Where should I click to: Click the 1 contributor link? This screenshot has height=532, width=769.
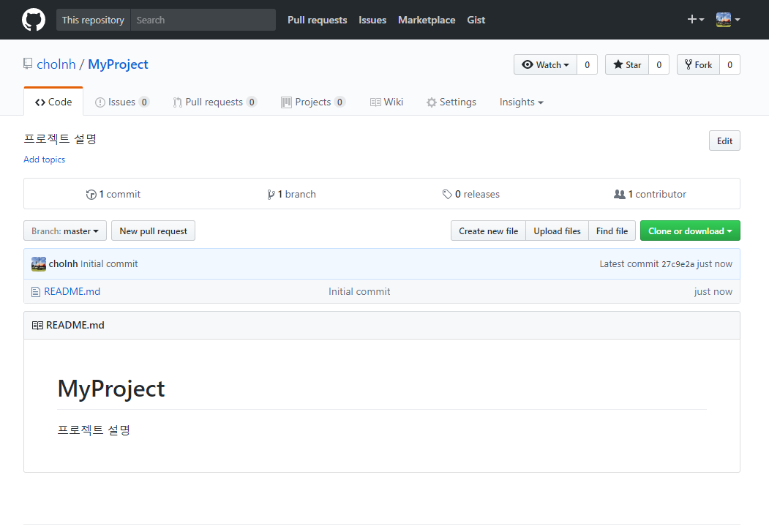pos(650,194)
